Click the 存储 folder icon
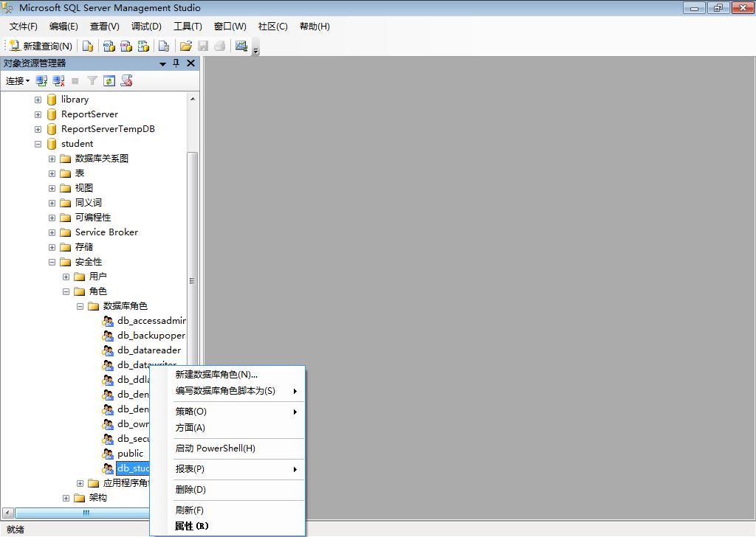The width and height of the screenshot is (756, 537). point(66,247)
